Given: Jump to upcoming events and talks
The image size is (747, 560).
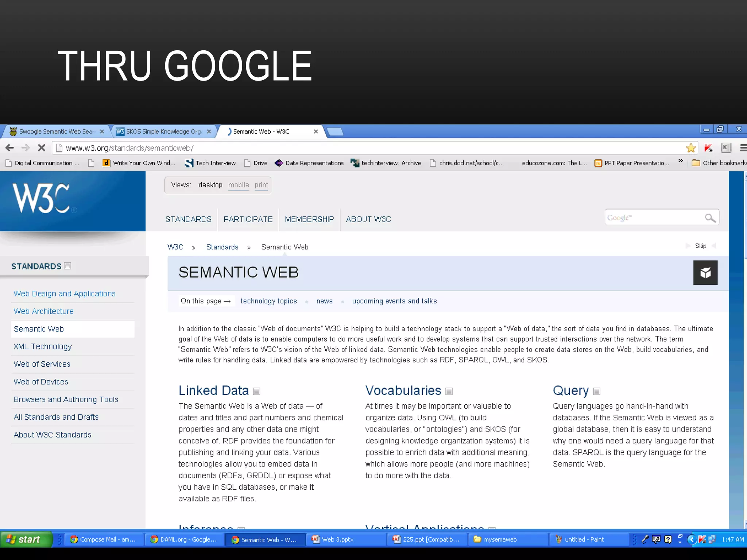Looking at the screenshot, I should pos(394,301).
